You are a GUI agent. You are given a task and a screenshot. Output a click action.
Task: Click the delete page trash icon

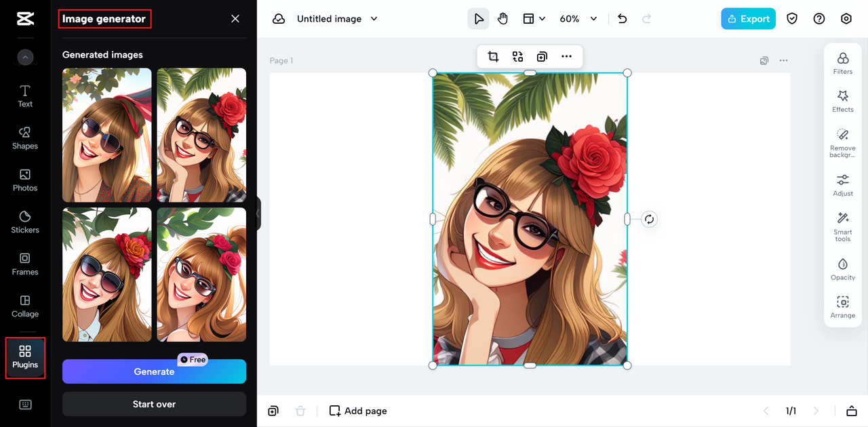[x=300, y=411]
